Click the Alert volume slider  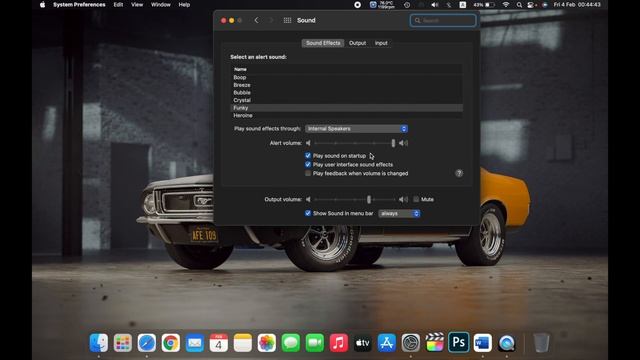(x=354, y=143)
